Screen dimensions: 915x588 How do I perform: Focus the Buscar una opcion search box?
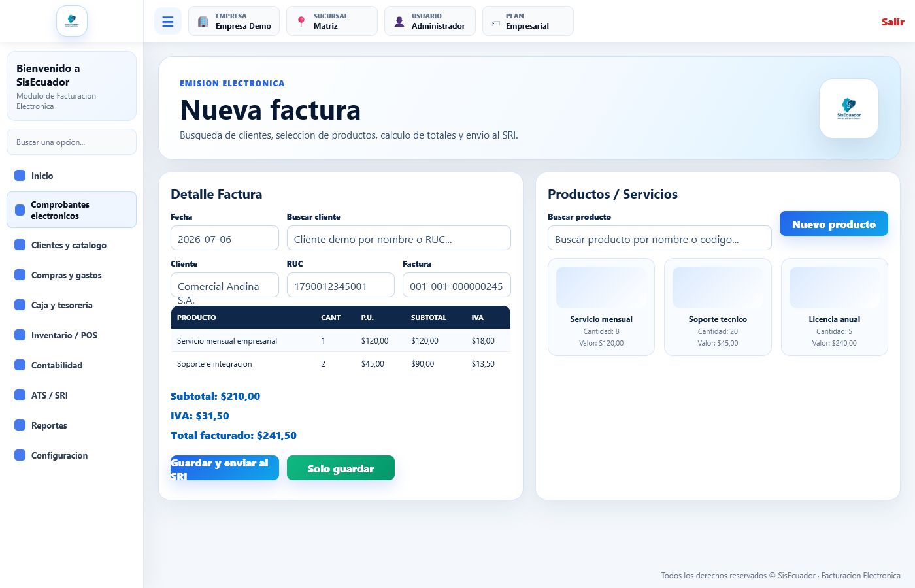pos(71,142)
